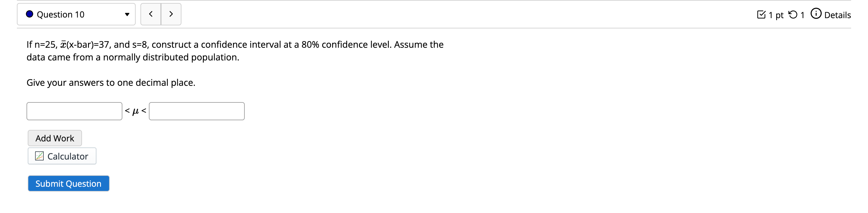The width and height of the screenshot is (868, 213).
Task: Click the answered-status marker for Question 10
Action: pos(30,14)
